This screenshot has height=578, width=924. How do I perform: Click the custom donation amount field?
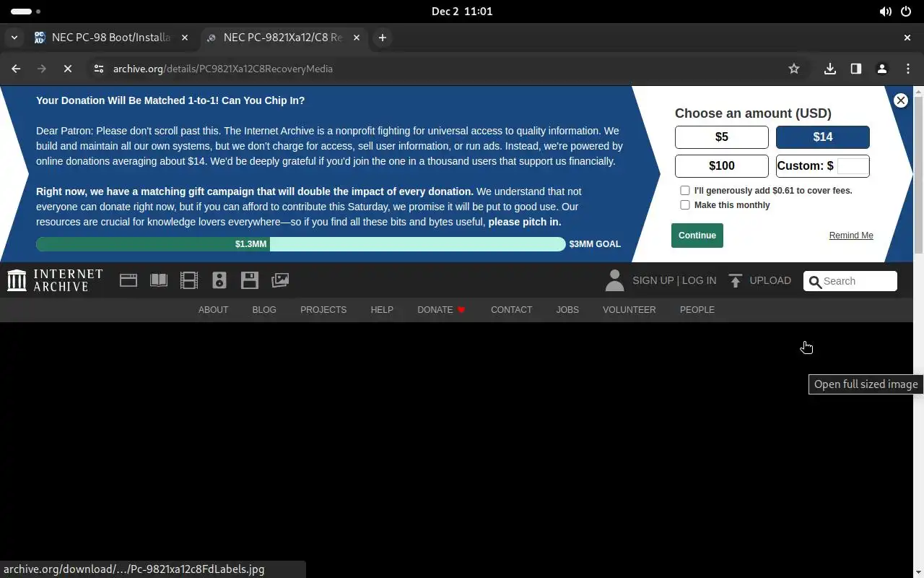pyautogui.click(x=852, y=166)
